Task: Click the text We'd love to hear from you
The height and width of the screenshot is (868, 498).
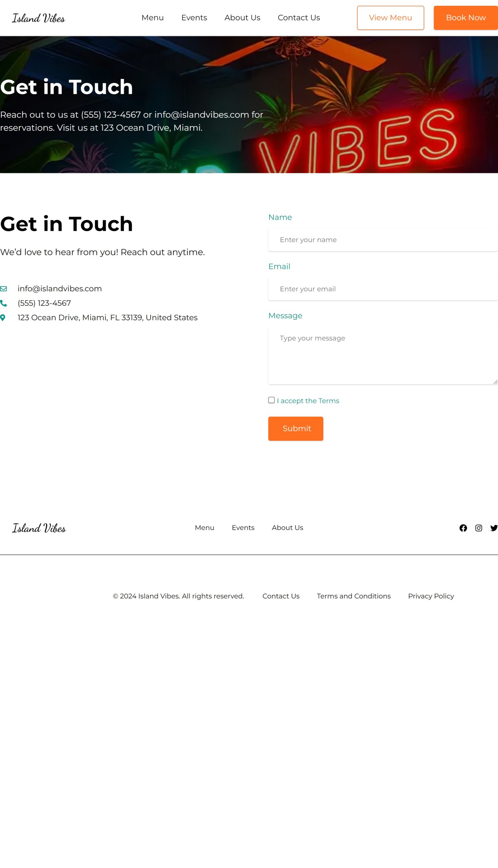Action: click(x=102, y=252)
